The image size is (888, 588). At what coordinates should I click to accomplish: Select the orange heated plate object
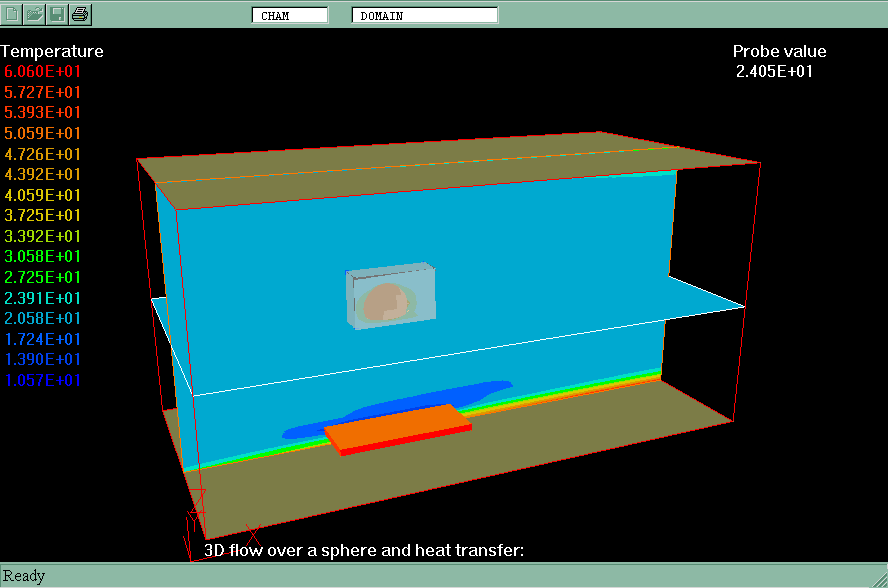click(x=398, y=427)
